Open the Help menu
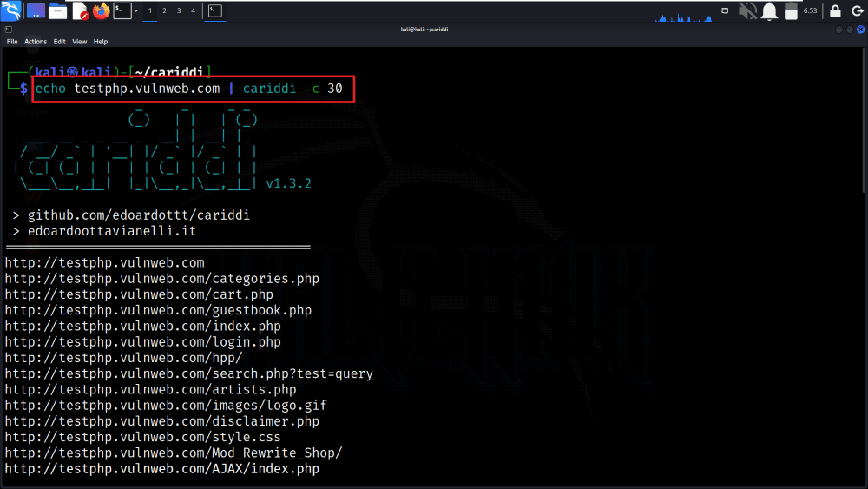The height and width of the screenshot is (489, 868). [100, 42]
